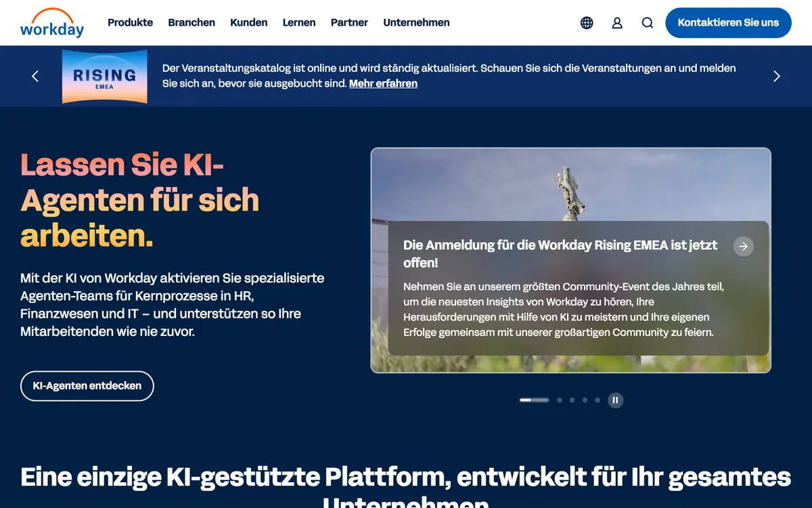Click the 'Nehmen Sie an unserem größten Community-Event' paragraph
This screenshot has height=508, width=812.
click(564, 310)
